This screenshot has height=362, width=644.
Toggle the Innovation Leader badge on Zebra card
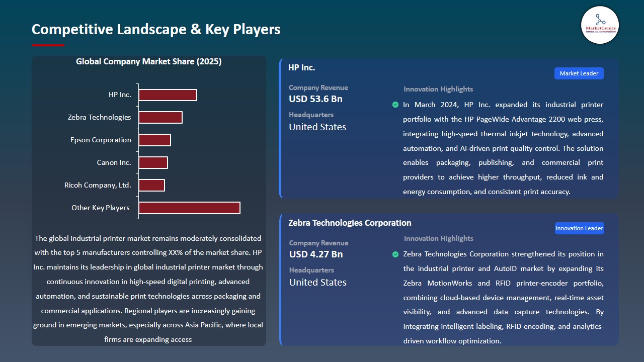(579, 228)
